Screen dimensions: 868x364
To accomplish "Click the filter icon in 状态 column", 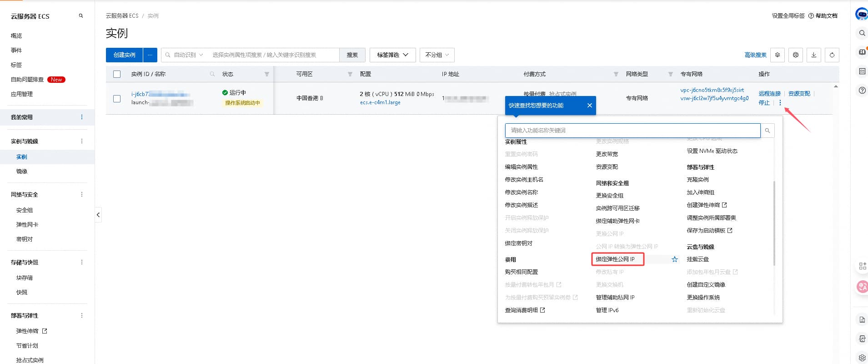I will point(267,74).
